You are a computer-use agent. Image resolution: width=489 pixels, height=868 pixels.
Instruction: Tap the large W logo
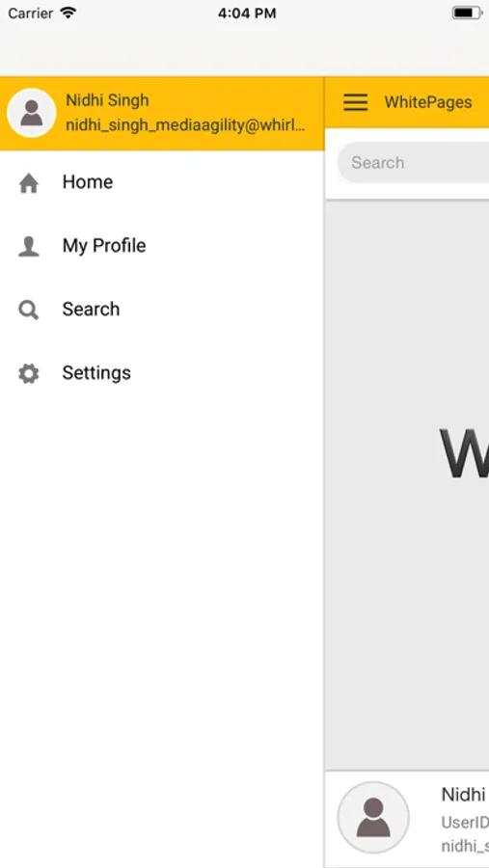(464, 453)
